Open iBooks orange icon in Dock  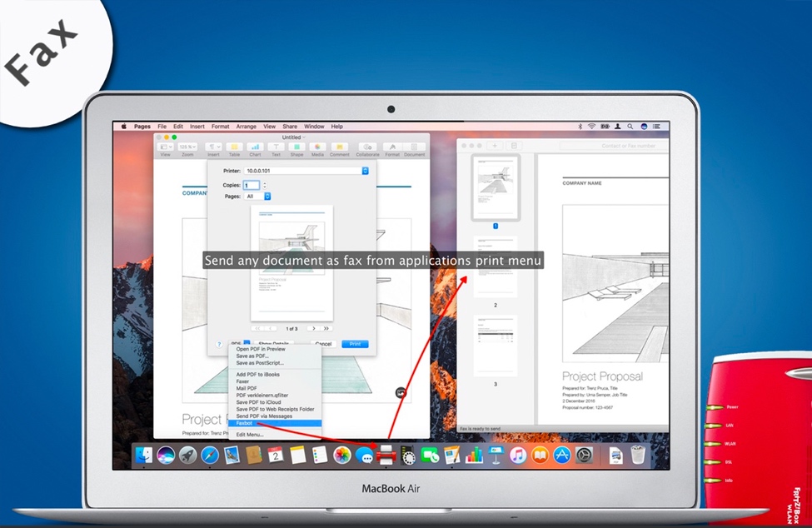pyautogui.click(x=541, y=455)
